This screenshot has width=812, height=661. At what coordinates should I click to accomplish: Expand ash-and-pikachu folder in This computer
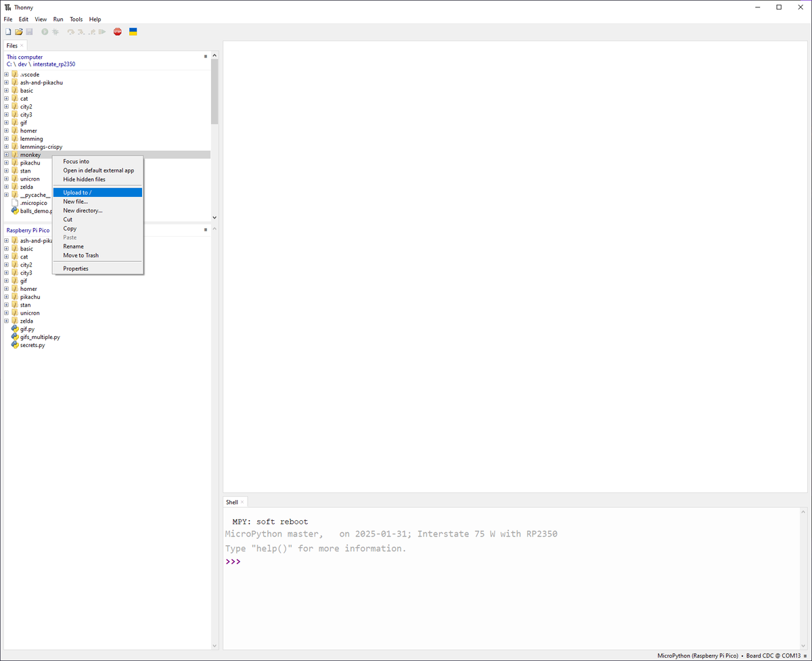6,83
